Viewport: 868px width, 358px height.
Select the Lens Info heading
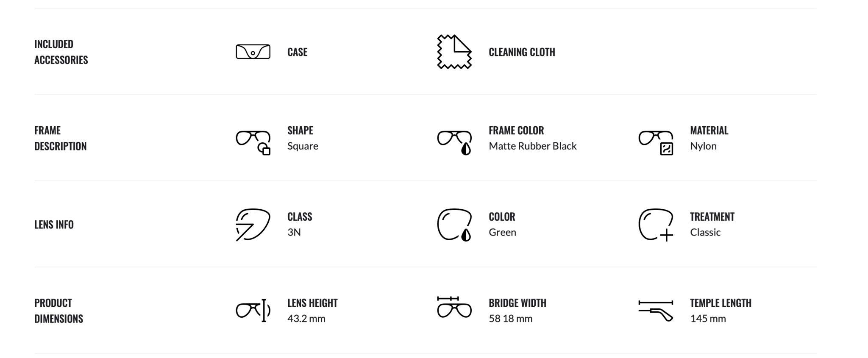[54, 225]
